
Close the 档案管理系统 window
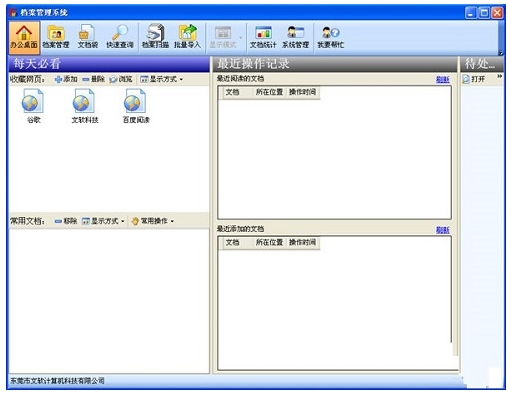tap(497, 13)
